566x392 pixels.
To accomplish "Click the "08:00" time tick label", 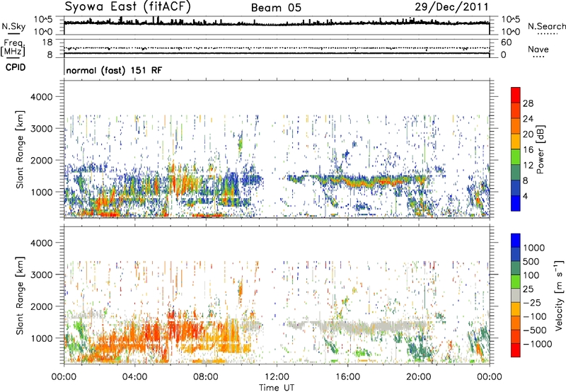I will (206, 377).
